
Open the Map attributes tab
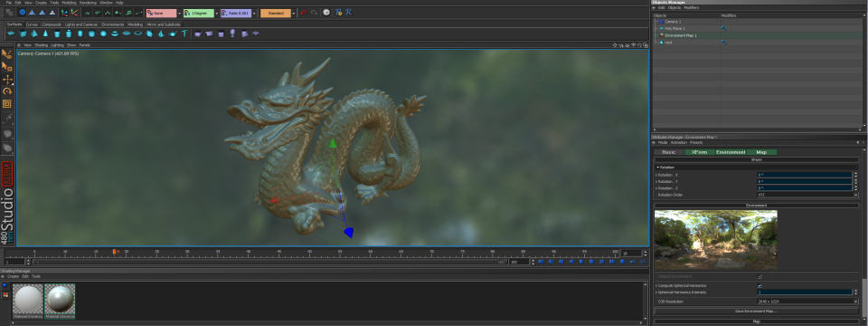pos(761,152)
